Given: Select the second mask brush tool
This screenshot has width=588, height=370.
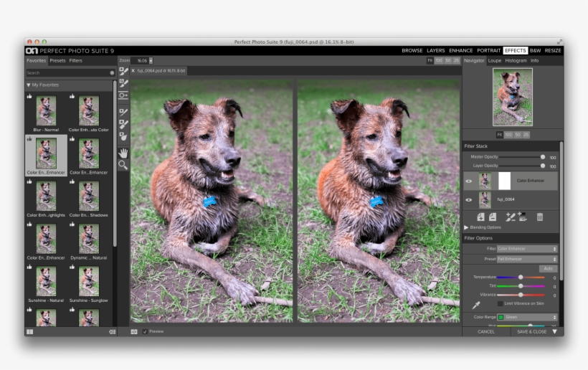Looking at the screenshot, I should 123,83.
